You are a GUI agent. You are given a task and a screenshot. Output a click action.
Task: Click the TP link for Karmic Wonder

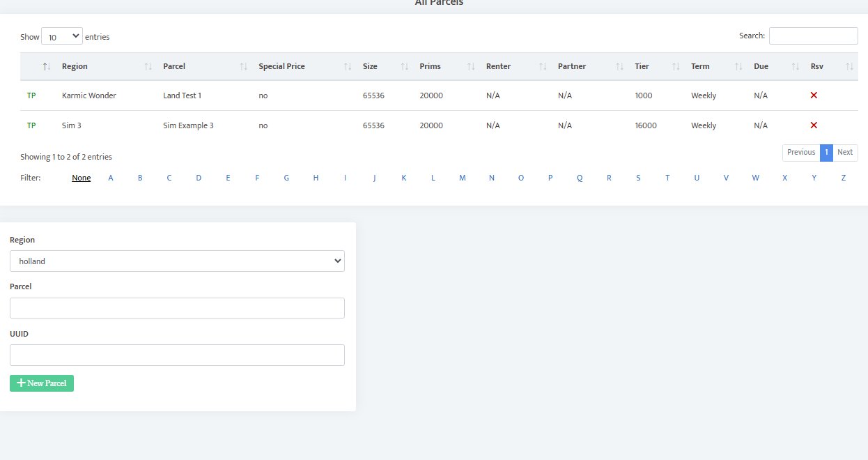pos(31,95)
